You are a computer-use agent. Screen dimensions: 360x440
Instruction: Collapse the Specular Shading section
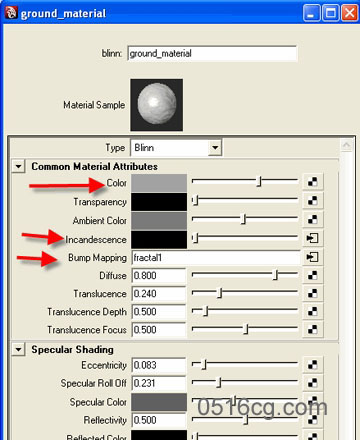(x=19, y=349)
